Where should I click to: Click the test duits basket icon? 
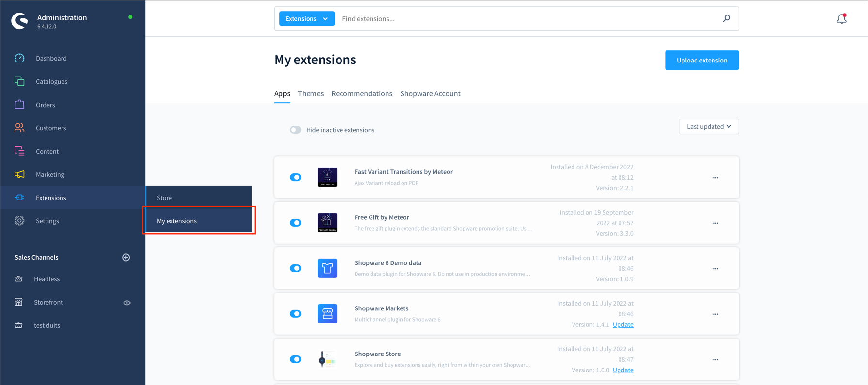tap(18, 325)
